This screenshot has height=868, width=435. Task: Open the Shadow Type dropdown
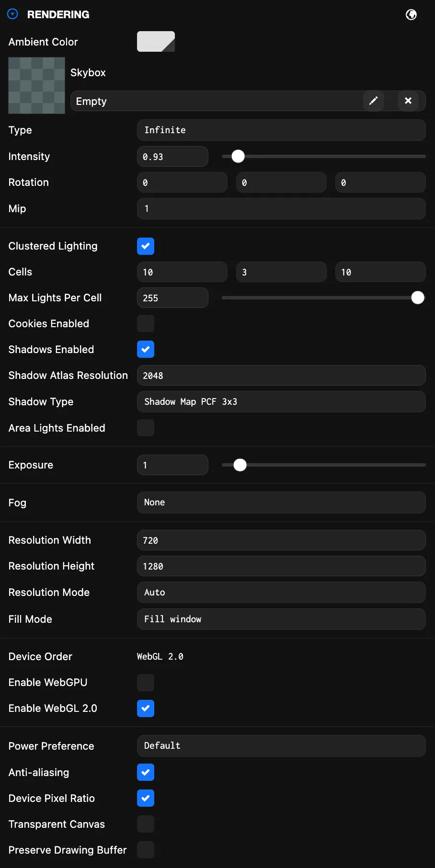281,401
